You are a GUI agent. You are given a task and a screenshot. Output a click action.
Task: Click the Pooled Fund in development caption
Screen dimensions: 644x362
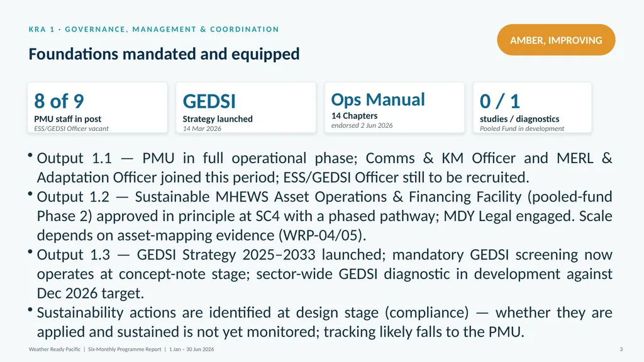tap(521, 128)
